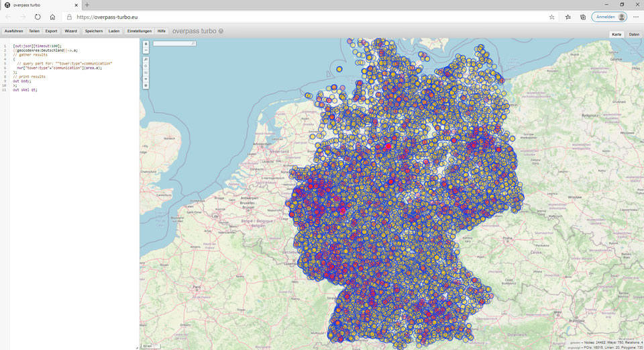Click the magnifier in map search box

coord(193,43)
